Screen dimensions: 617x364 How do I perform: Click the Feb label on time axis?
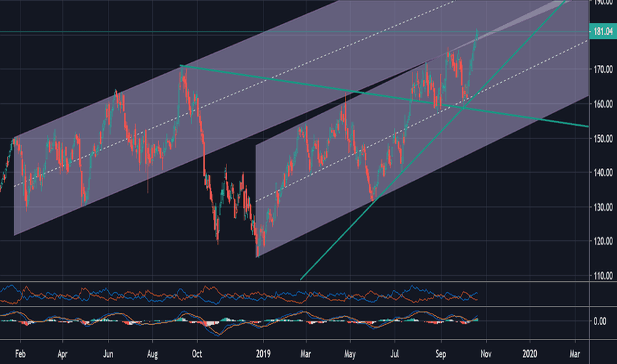click(20, 354)
